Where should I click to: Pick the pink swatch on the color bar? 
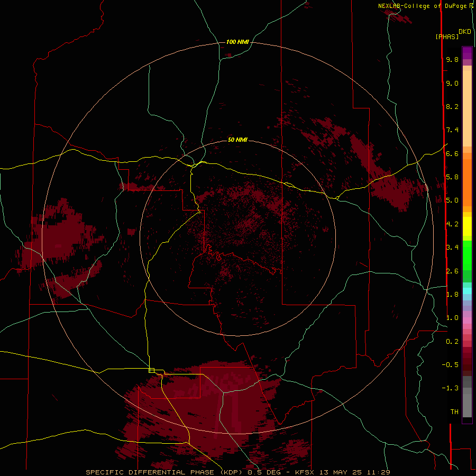(x=467, y=321)
